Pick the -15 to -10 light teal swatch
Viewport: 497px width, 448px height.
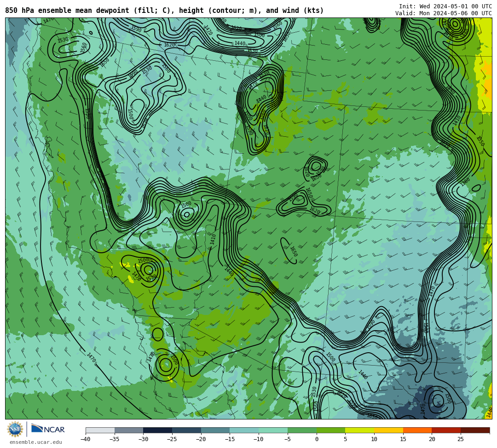244,430
